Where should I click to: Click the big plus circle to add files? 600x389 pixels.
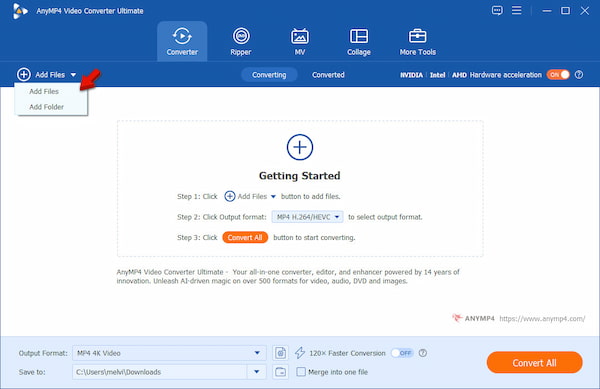[300, 147]
